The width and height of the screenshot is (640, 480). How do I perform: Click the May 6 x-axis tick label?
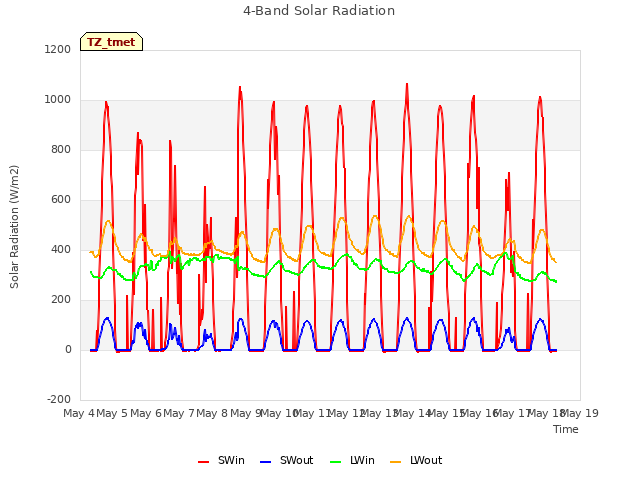pyautogui.click(x=146, y=413)
